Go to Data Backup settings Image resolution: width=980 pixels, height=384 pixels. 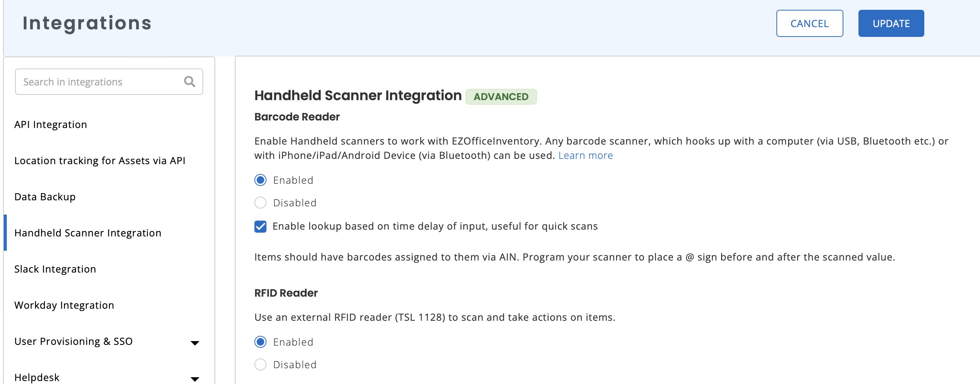(45, 197)
